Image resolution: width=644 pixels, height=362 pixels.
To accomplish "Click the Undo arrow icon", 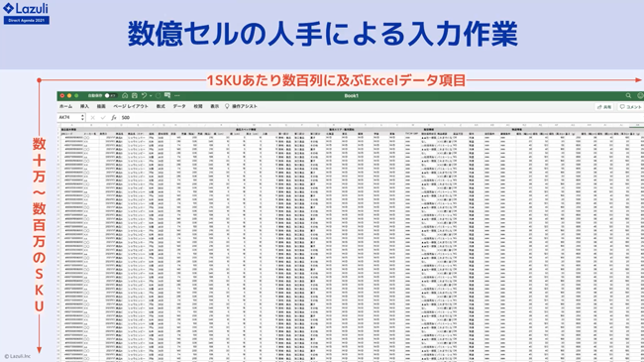I will pyautogui.click(x=144, y=95).
